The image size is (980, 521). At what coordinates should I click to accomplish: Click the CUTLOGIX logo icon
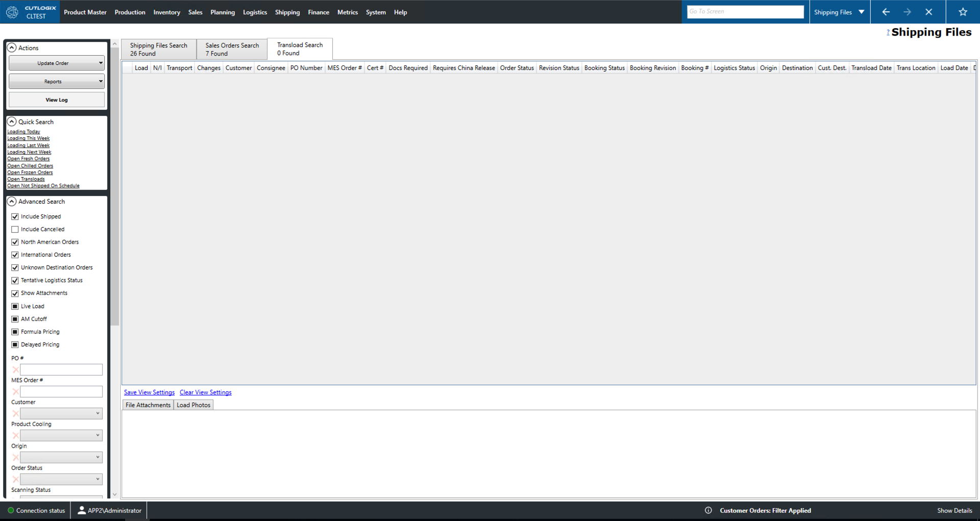pos(12,12)
